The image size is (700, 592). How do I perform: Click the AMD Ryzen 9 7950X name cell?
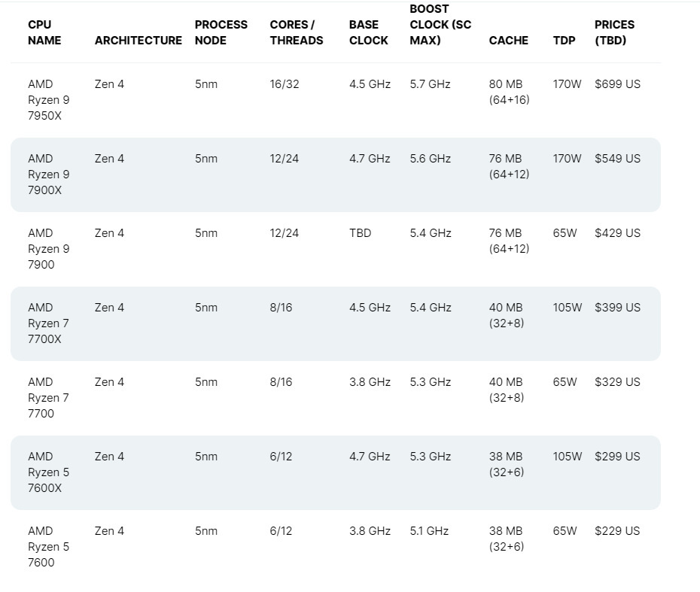pos(48,100)
